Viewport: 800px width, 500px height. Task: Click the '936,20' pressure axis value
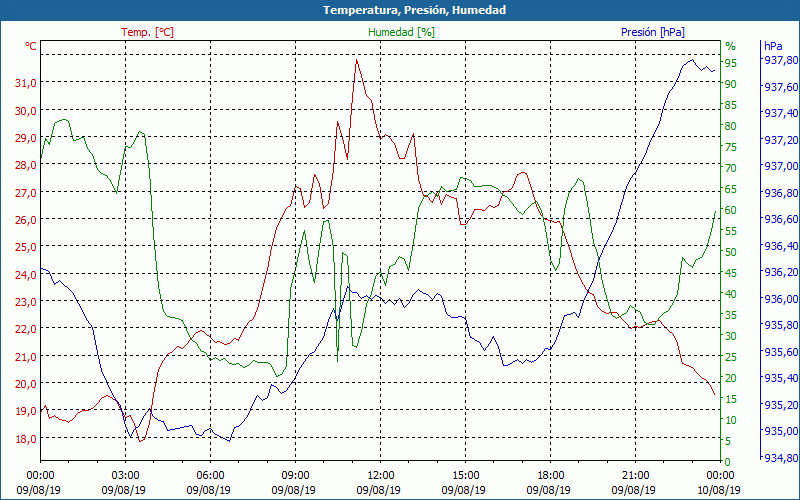[x=780, y=272]
